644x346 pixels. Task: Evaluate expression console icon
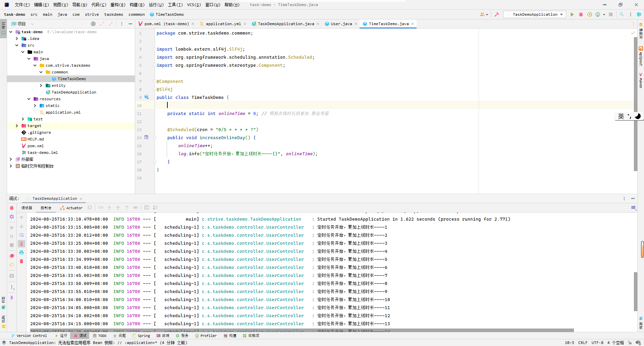click(147, 208)
